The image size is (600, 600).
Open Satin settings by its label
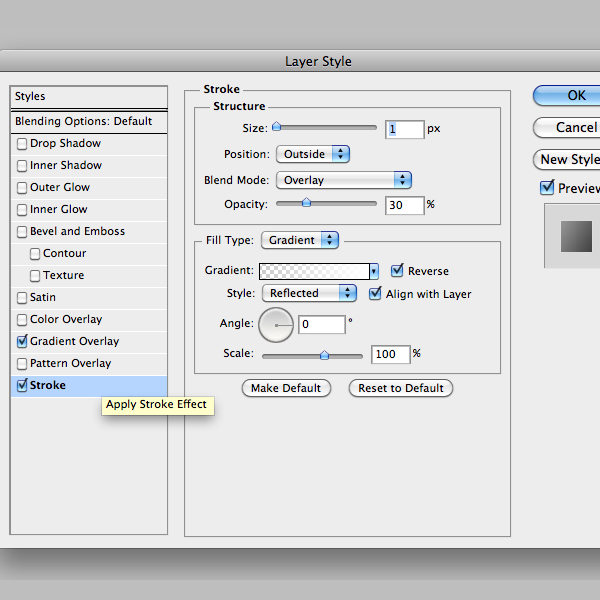(43, 297)
